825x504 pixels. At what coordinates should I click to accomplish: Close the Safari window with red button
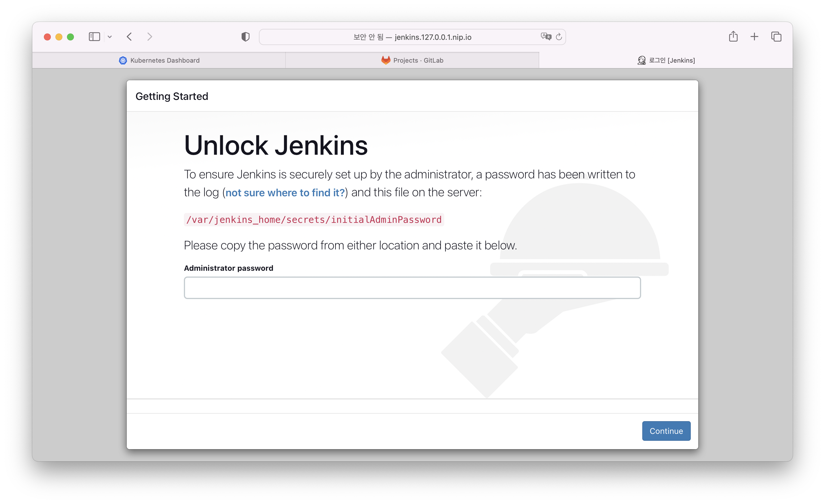47,37
